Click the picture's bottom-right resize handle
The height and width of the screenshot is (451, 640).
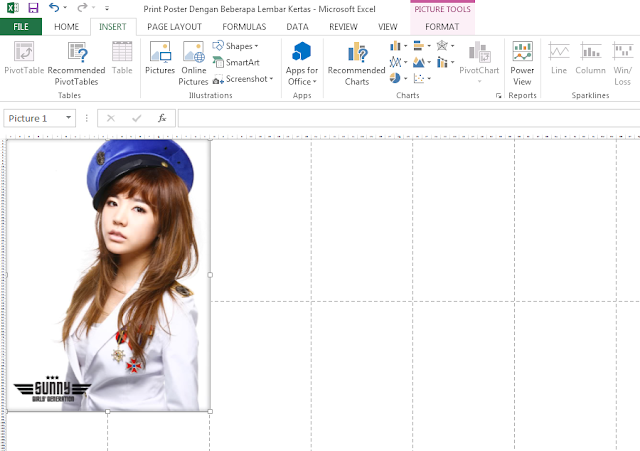point(210,411)
